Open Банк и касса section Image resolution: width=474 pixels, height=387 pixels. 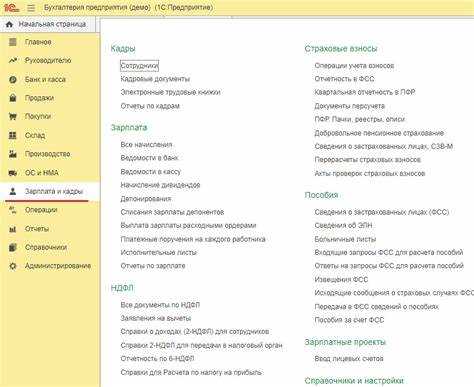pyautogui.click(x=45, y=79)
